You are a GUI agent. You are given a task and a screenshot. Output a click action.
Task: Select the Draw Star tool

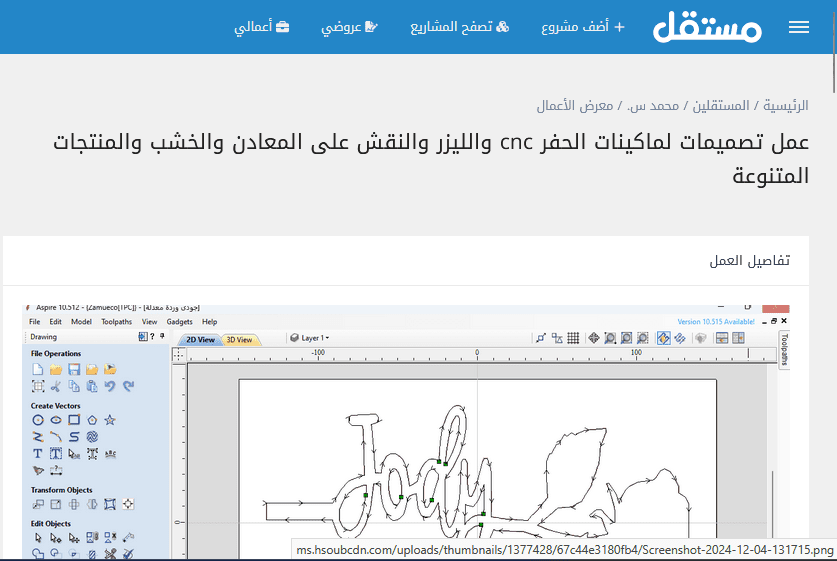(110, 420)
